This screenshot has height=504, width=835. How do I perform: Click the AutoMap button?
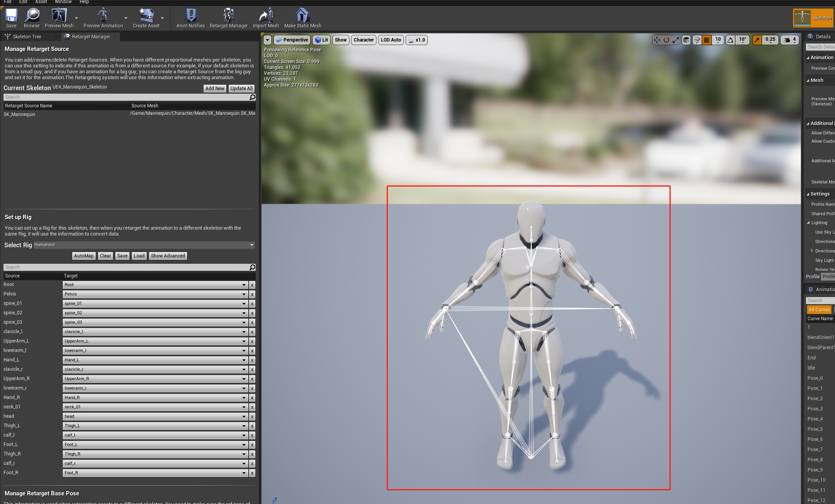pos(84,256)
